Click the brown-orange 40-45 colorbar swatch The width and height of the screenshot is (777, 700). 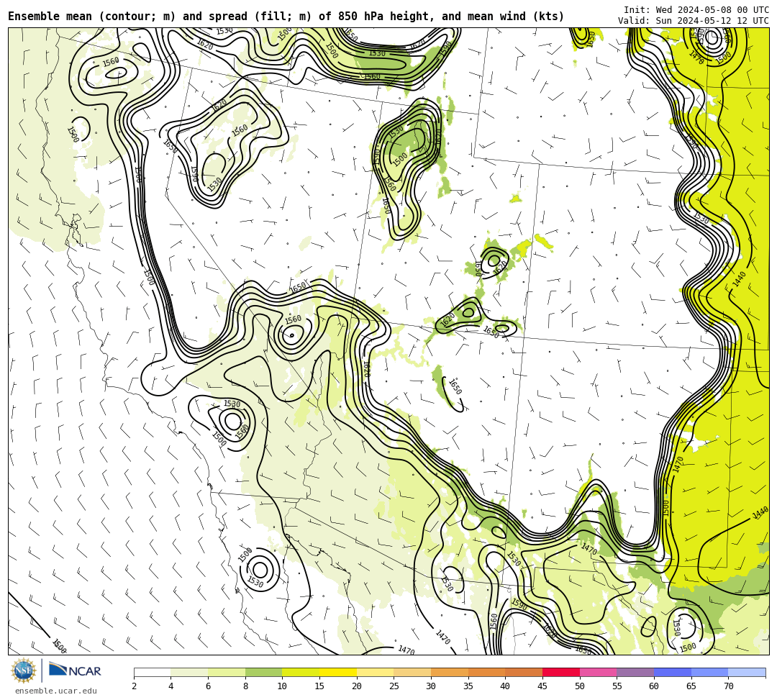coord(524,672)
